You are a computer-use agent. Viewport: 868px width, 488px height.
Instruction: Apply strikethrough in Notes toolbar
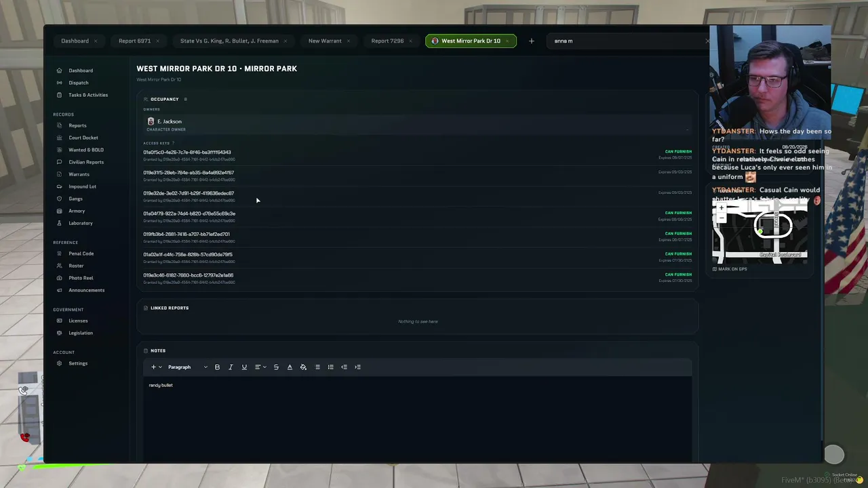pos(276,367)
